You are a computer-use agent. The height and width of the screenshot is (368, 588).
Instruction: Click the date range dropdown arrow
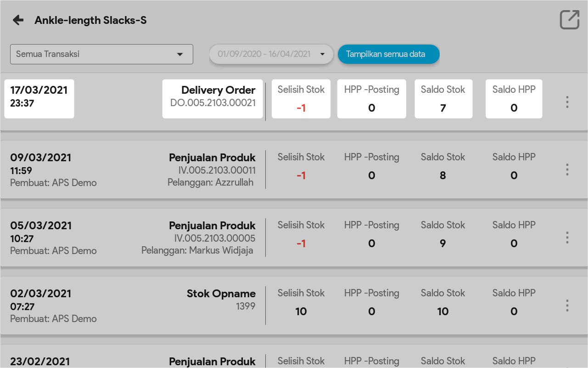(x=322, y=54)
